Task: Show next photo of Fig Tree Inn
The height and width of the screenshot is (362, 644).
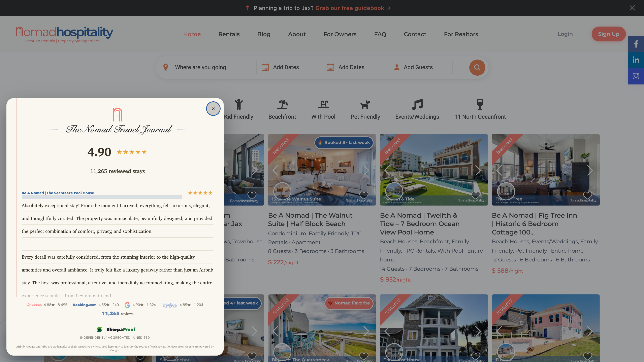Action: pos(590,170)
